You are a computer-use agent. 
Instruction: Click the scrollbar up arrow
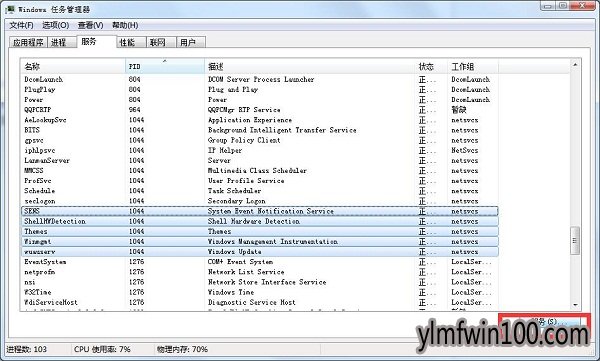click(575, 65)
